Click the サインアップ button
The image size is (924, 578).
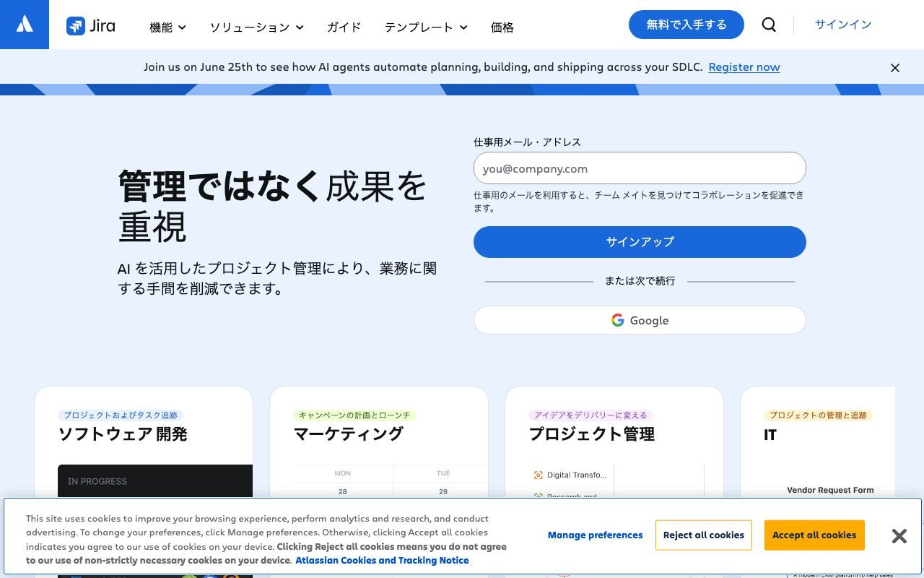(640, 242)
